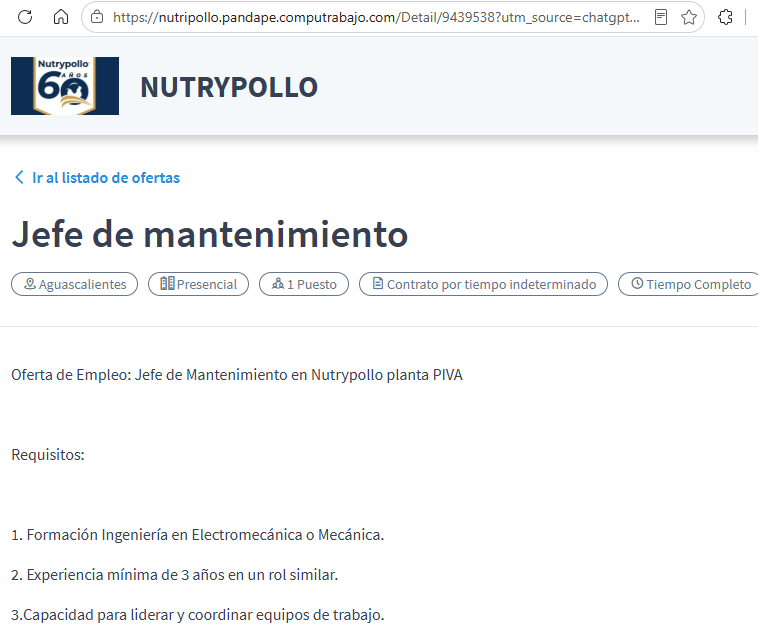Image resolution: width=758 pixels, height=642 pixels.
Task: Click the Jefe de mantenimiento job title
Action: click(x=210, y=234)
